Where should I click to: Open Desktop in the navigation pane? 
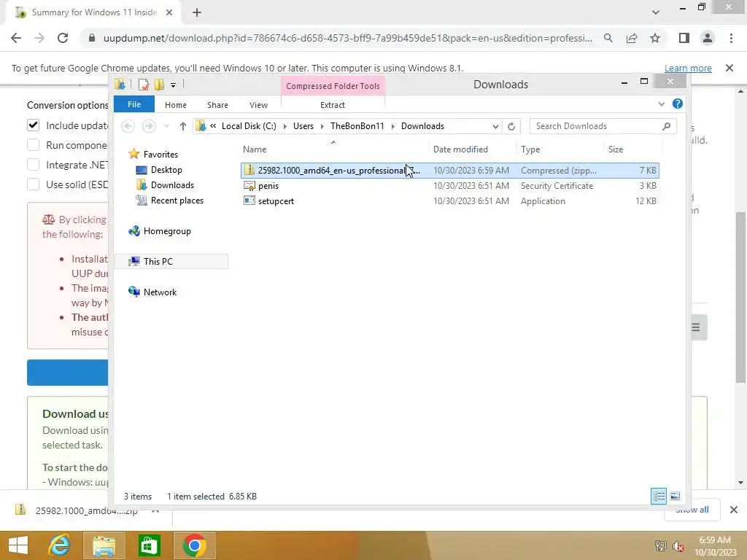point(166,169)
